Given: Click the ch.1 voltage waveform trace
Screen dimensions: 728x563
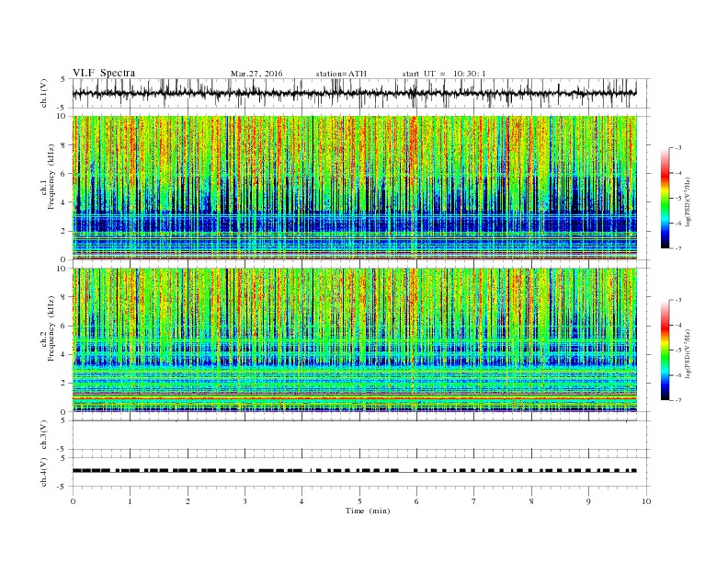Looking at the screenshot, I should [354, 93].
